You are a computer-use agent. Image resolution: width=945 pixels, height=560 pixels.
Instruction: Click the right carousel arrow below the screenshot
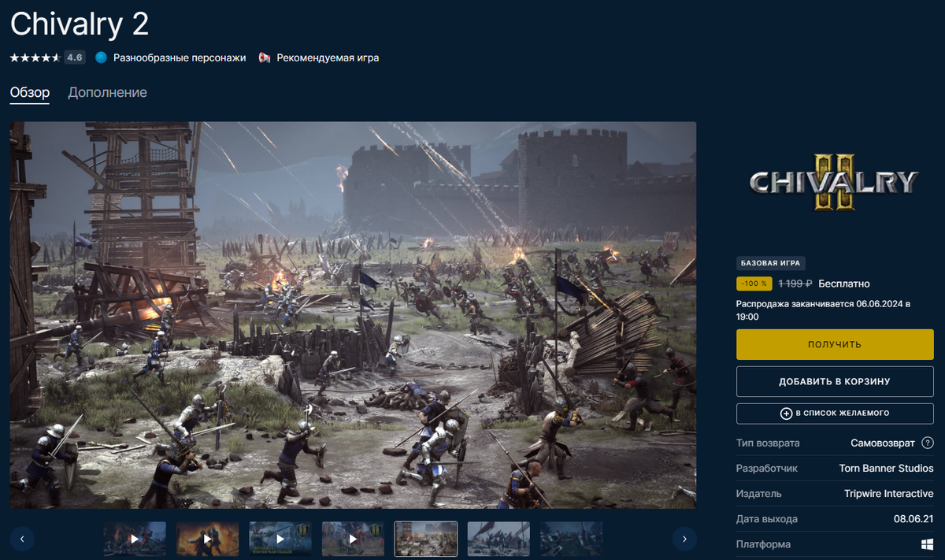tap(684, 540)
